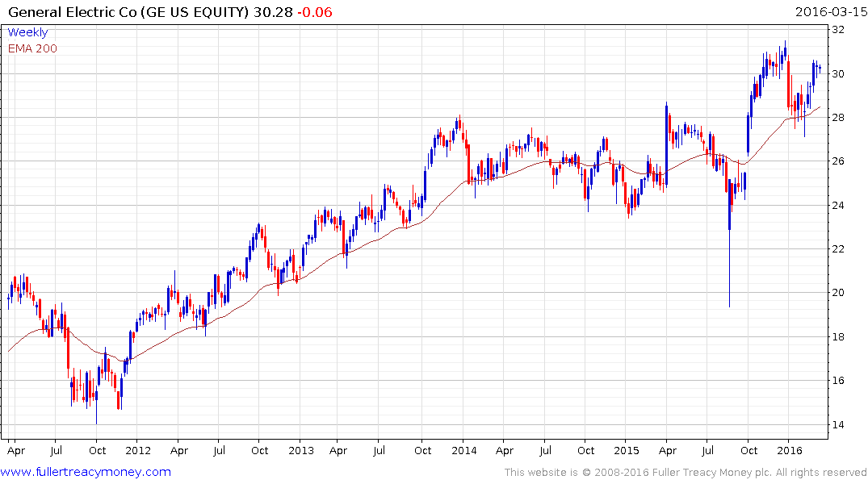Click the latest candle near 30.28
The height and width of the screenshot is (484, 868).
pos(820,69)
